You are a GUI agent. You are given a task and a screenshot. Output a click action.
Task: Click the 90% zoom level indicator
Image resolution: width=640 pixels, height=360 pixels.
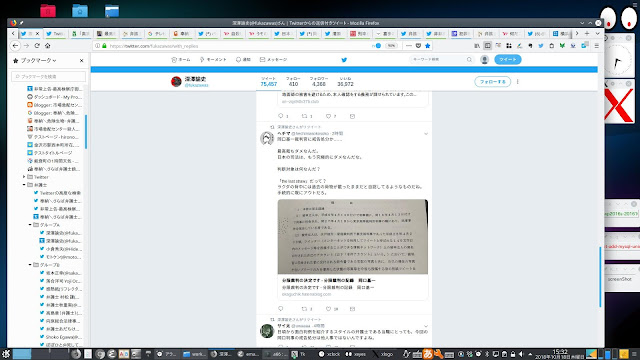[x=391, y=46]
